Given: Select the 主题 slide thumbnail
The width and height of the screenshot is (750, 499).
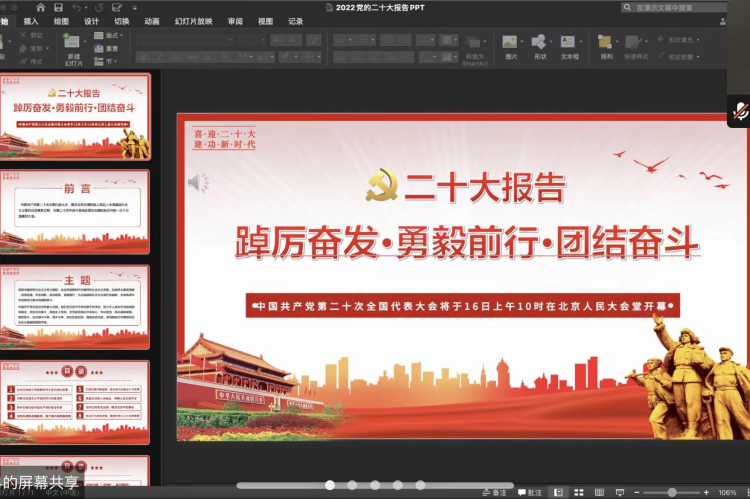Looking at the screenshot, I should 75,307.
